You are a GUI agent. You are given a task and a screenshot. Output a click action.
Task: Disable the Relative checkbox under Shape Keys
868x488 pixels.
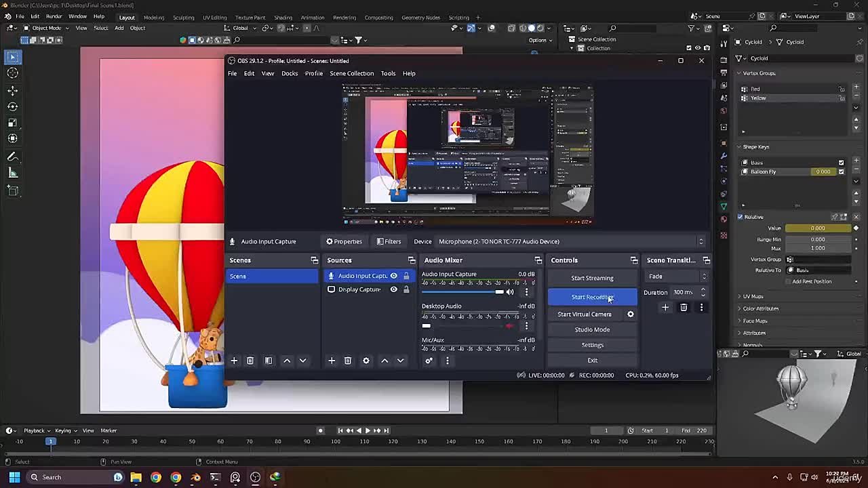[x=740, y=216]
